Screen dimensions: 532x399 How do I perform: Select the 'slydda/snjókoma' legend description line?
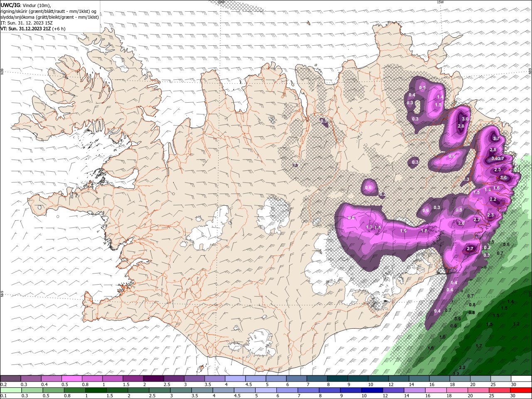click(50, 17)
